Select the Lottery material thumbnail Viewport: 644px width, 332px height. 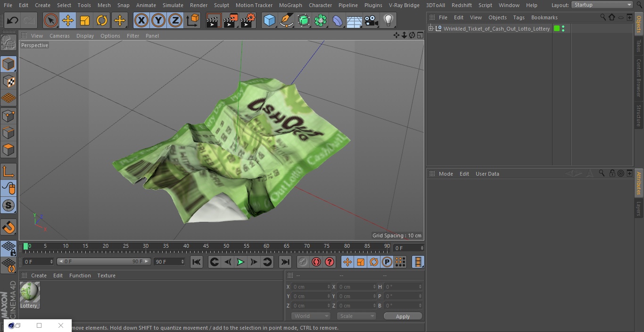[30, 292]
